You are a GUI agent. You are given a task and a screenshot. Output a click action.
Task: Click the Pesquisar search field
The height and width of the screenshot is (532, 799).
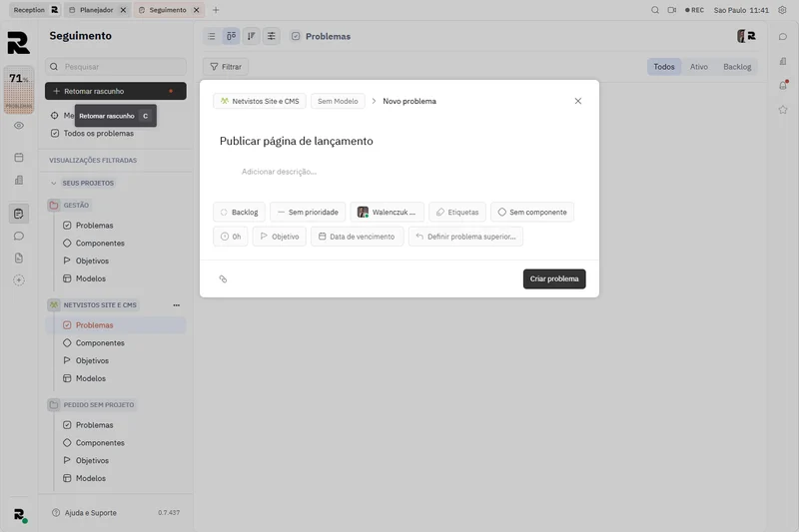(x=116, y=67)
